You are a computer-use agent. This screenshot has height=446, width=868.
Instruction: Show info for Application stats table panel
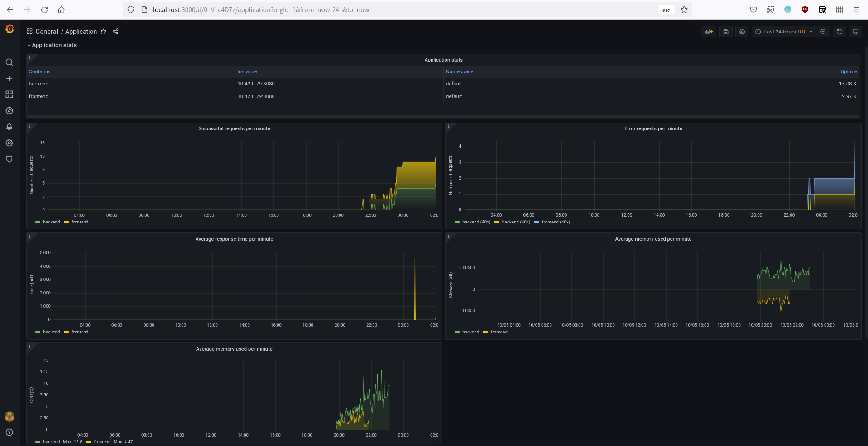29,57
